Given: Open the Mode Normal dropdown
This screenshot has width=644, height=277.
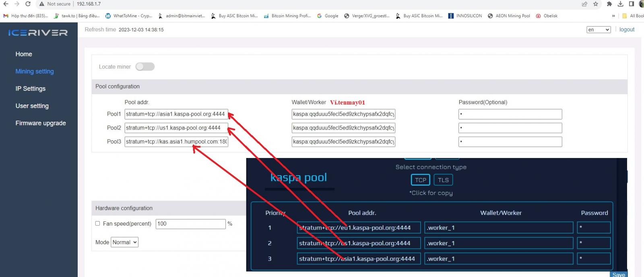Looking at the screenshot, I should click(x=124, y=242).
